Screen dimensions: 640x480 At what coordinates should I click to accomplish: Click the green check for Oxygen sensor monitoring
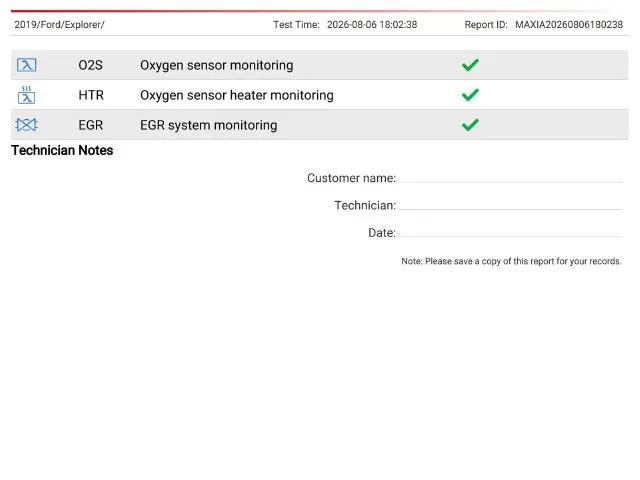coord(470,65)
